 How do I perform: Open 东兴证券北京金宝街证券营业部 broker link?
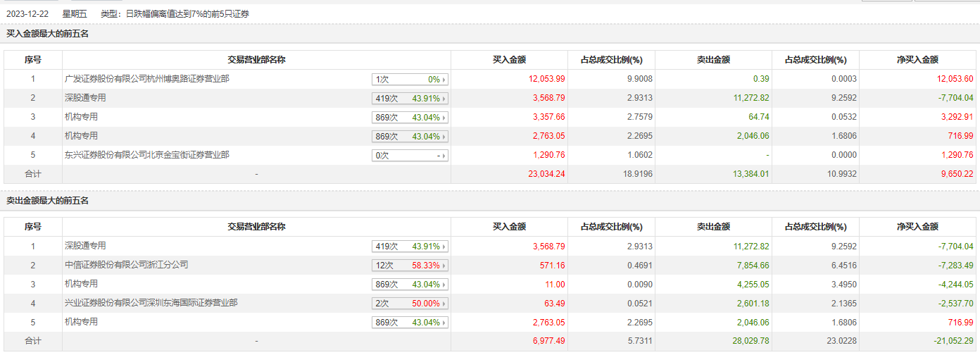coord(146,155)
